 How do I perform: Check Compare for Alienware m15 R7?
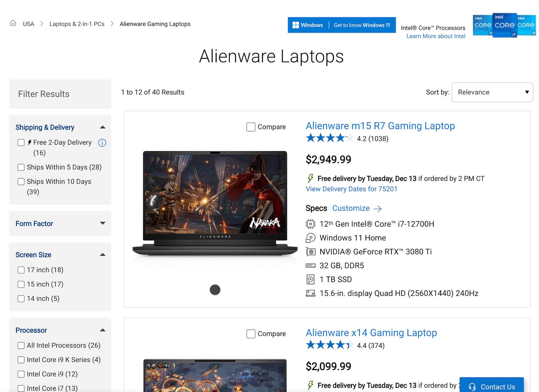(251, 127)
